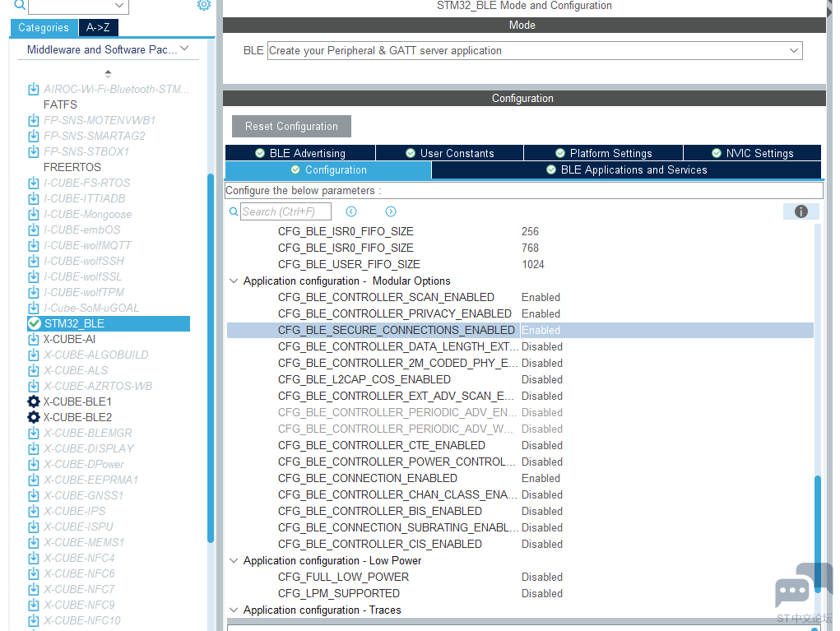Click download icon beside FP-SNS-MOTENVWB1

point(33,120)
